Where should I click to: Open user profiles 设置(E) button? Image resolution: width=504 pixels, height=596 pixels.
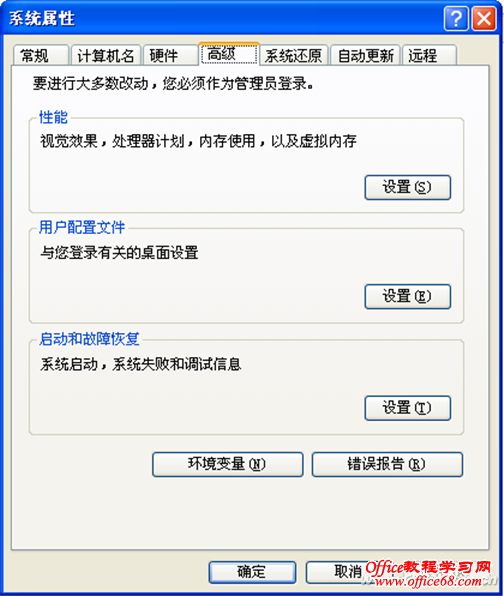point(407,296)
